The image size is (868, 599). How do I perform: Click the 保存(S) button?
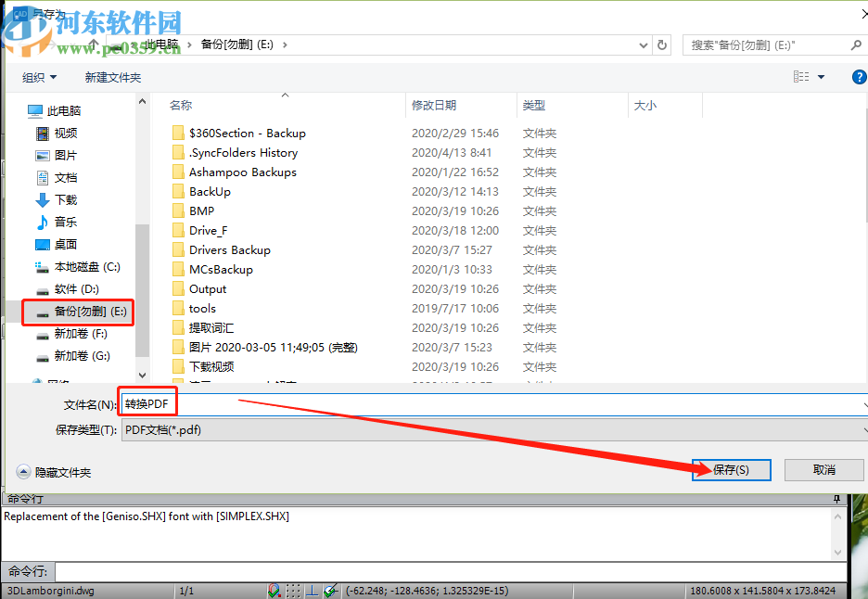[731, 470]
